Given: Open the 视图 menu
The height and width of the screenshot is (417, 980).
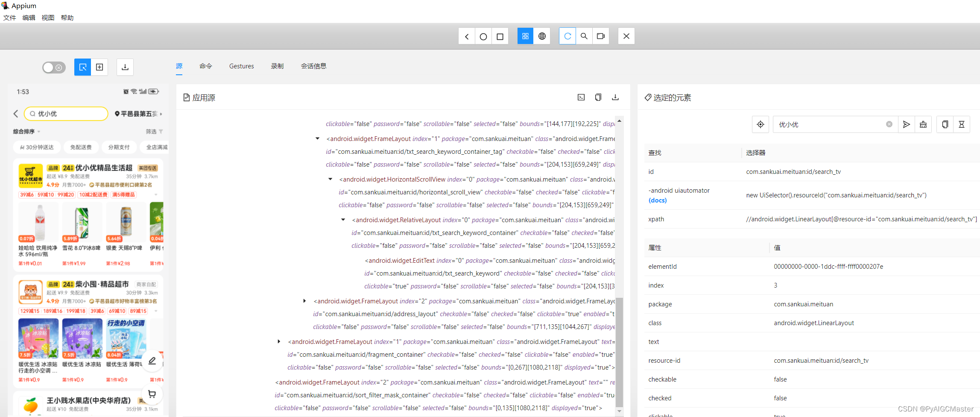Looking at the screenshot, I should (x=48, y=18).
